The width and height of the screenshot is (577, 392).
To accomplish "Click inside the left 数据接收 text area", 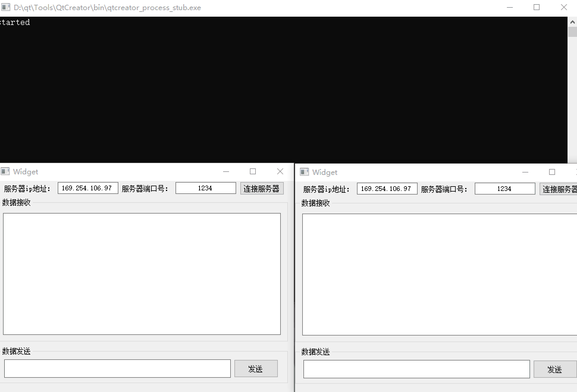I will pyautogui.click(x=143, y=274).
